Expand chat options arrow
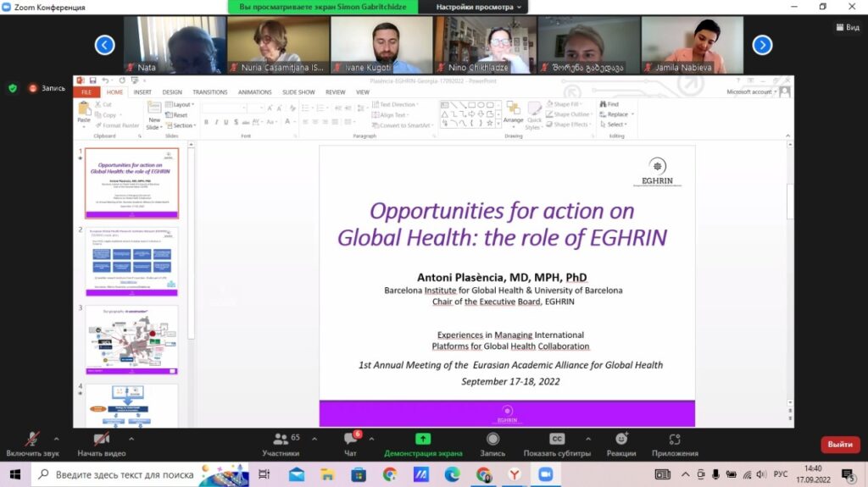Viewport: 868px width, 487px height. click(371, 439)
